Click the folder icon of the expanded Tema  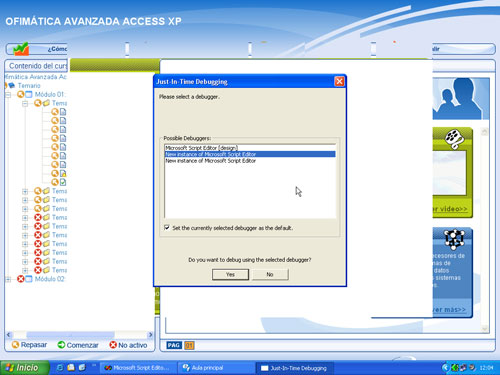tap(46, 103)
